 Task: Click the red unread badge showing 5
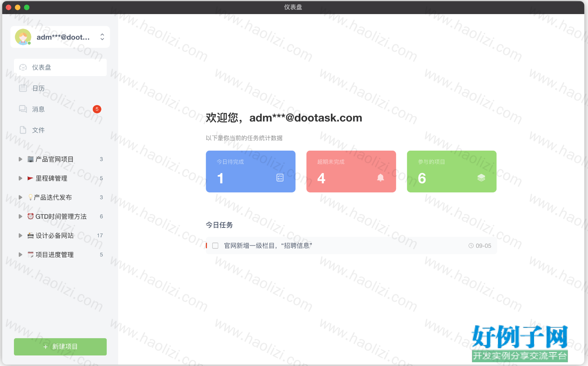[x=97, y=109]
